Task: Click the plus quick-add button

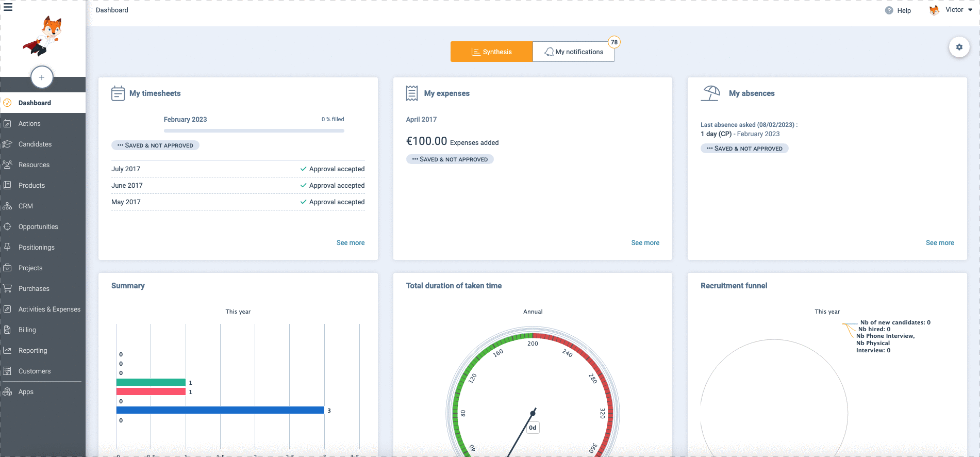Action: coord(42,77)
